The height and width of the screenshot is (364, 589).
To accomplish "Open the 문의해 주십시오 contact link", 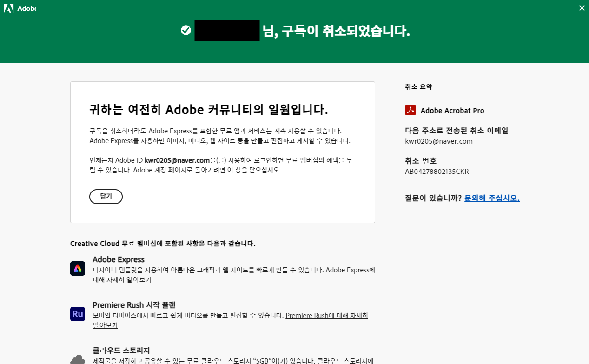I will pos(492,198).
